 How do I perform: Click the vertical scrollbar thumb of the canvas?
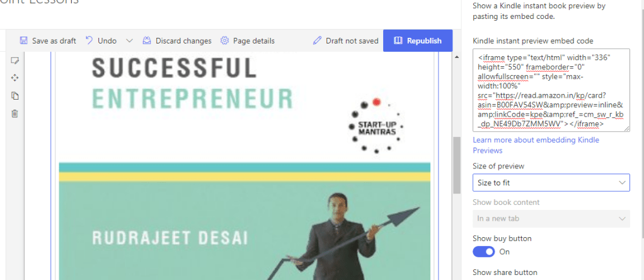456,165
